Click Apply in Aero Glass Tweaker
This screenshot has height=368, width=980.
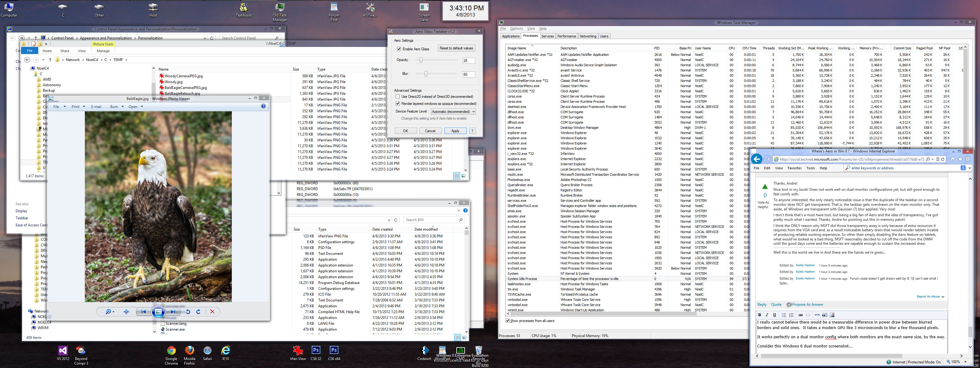pyautogui.click(x=455, y=131)
